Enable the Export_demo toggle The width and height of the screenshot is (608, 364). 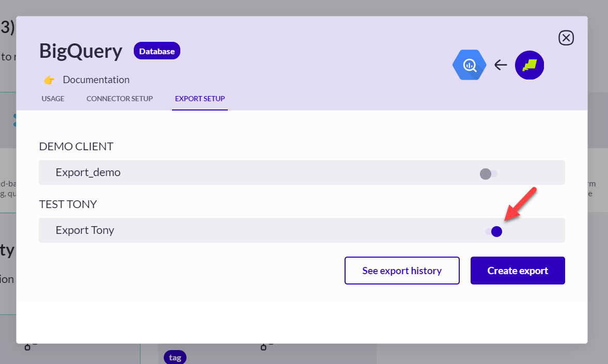point(488,173)
